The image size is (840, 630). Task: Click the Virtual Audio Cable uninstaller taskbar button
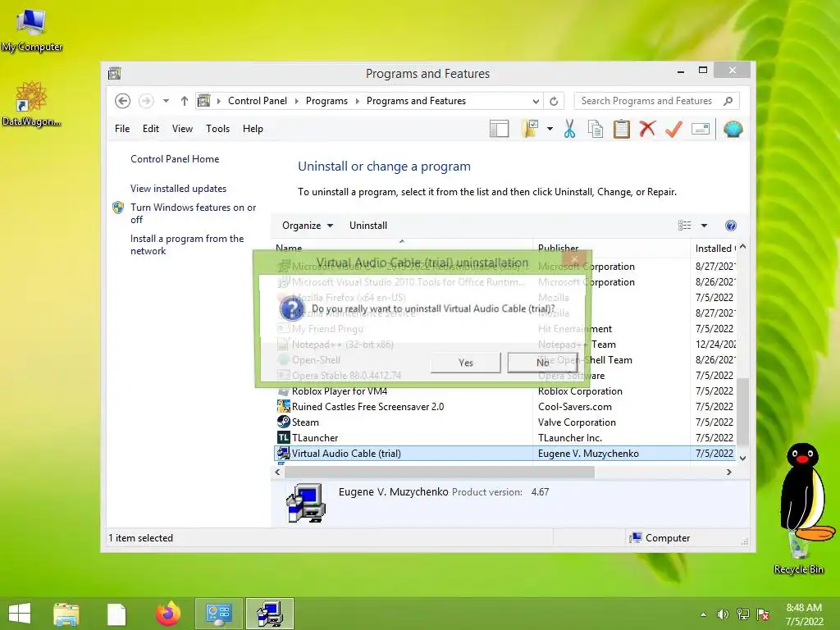pos(270,614)
